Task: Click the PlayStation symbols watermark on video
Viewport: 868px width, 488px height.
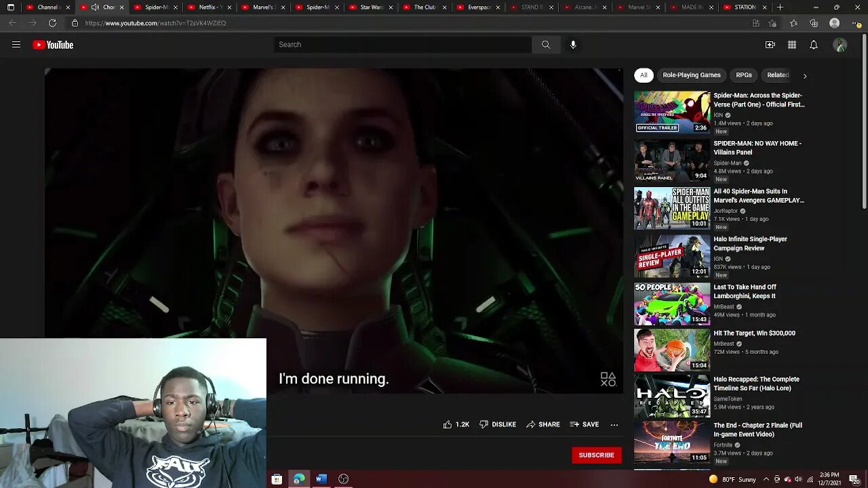Action: point(608,380)
